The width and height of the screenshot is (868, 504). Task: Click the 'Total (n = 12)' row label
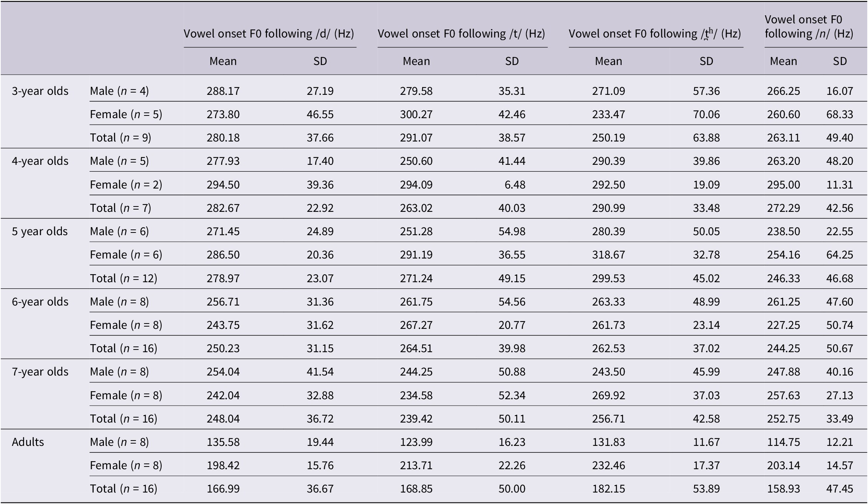pos(123,278)
